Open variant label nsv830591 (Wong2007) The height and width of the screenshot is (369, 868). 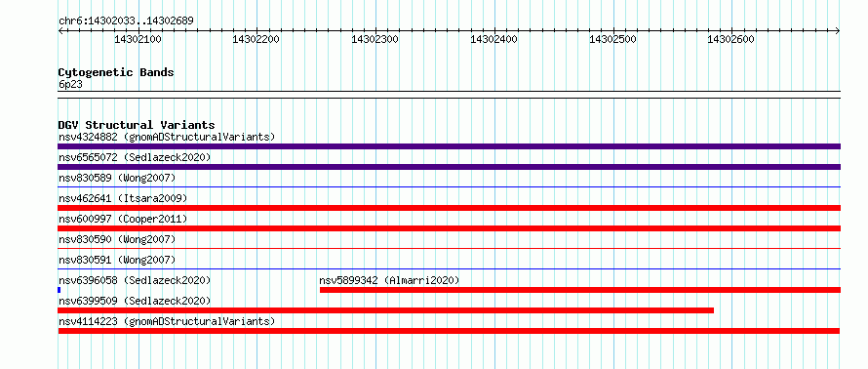tap(117, 260)
